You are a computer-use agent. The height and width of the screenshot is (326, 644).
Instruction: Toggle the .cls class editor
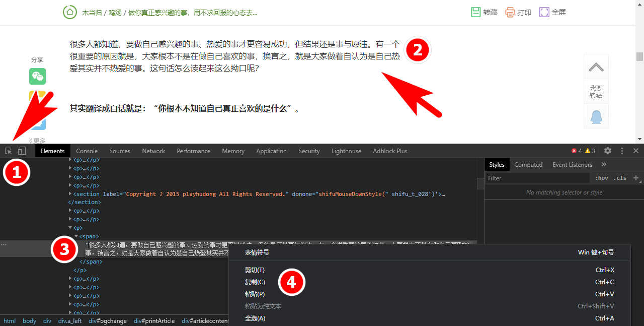coord(620,178)
